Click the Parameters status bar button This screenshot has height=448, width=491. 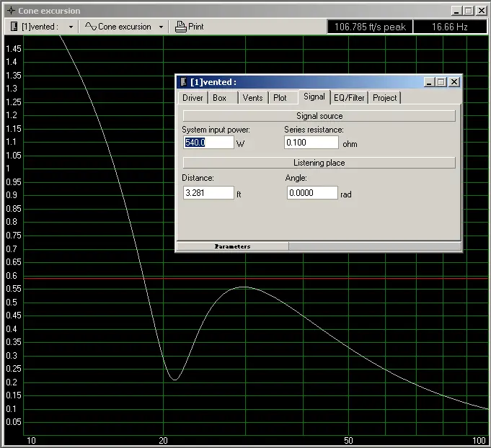click(x=233, y=246)
